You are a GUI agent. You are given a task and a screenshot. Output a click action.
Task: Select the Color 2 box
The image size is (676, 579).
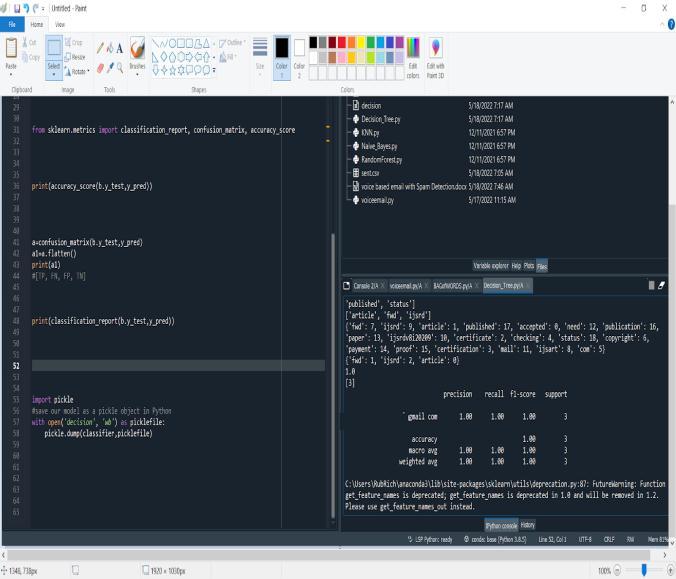(299, 57)
